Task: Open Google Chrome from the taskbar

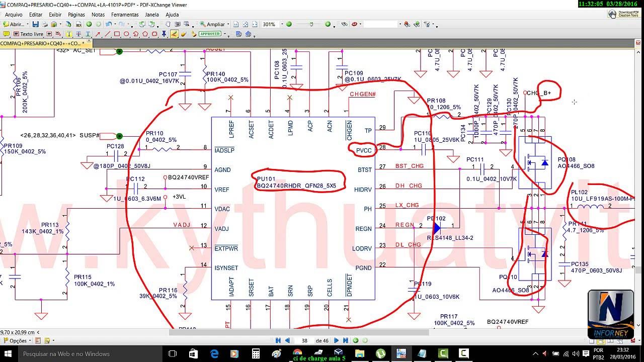Action: tap(297, 353)
